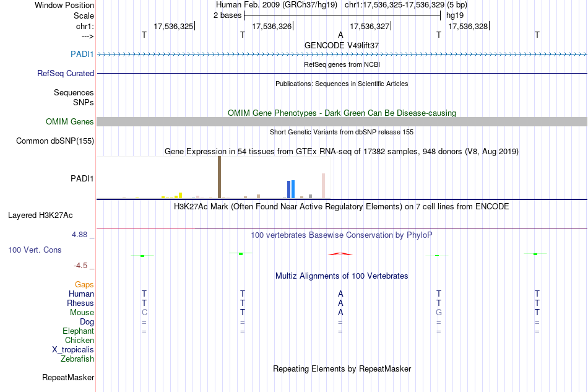Screen dimensions: 588x392
Task: Select the Dog alignment row label
Action: click(x=87, y=322)
